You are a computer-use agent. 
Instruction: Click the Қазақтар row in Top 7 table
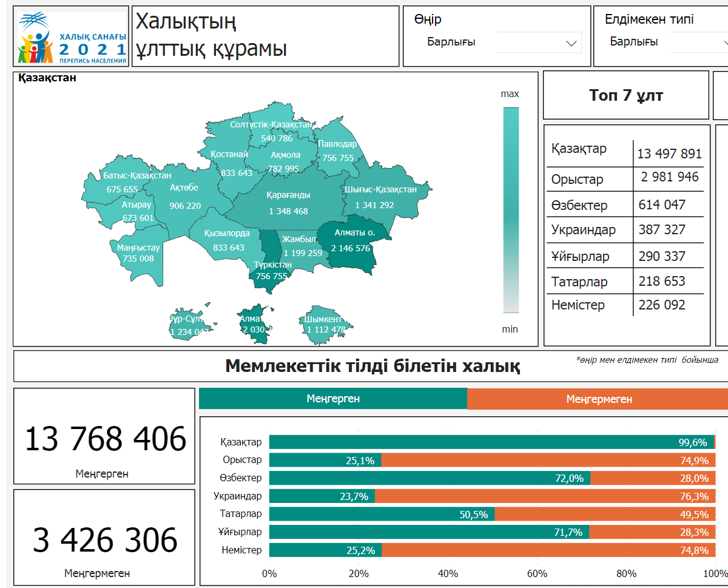click(x=626, y=152)
